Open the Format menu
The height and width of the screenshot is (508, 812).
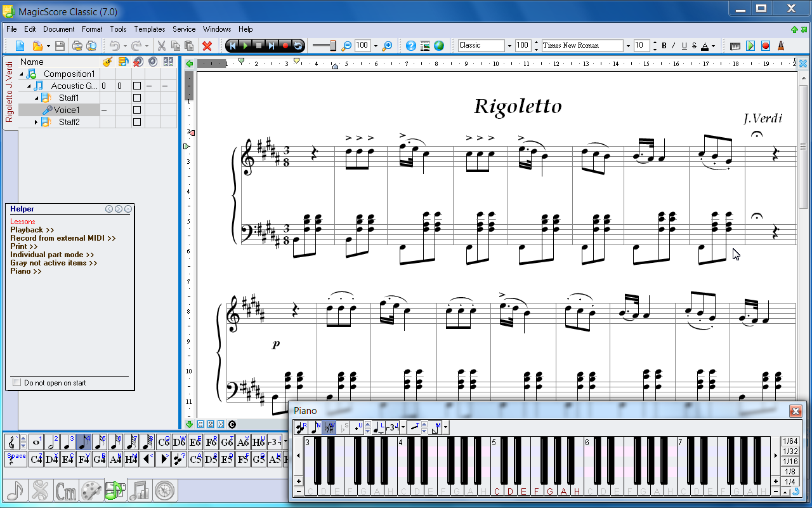92,29
